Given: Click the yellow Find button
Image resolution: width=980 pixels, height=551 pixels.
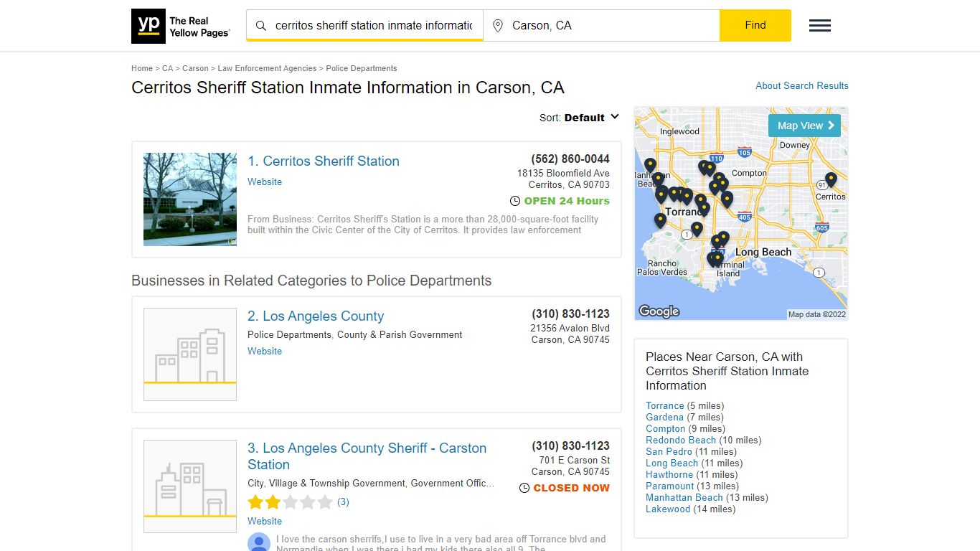Looking at the screenshot, I should coord(755,25).
